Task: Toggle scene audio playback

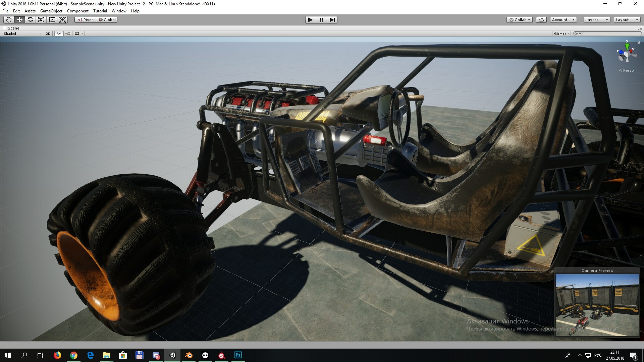Action: (x=68, y=34)
